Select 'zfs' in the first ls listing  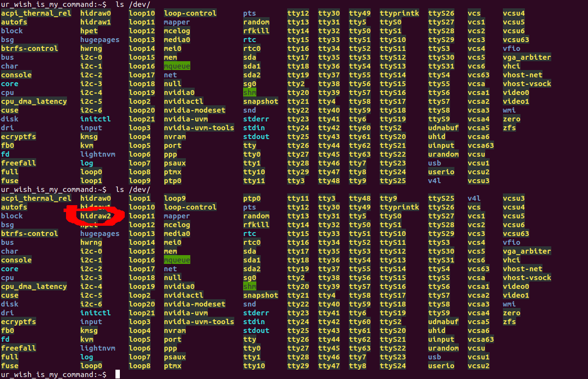coord(509,128)
